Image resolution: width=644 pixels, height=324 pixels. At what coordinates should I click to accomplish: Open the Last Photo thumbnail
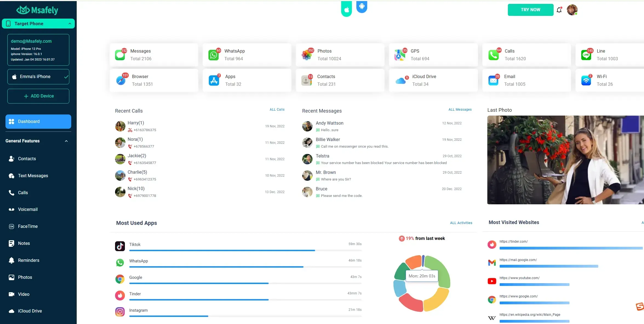tap(565, 160)
